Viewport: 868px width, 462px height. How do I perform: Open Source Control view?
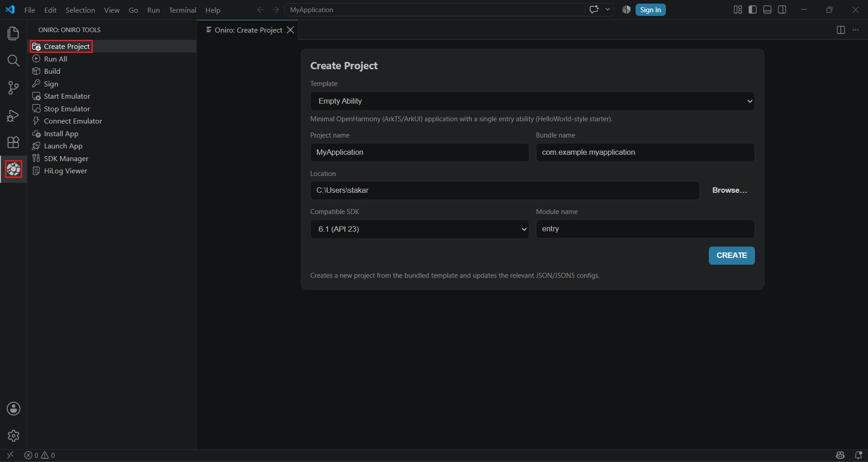(x=14, y=88)
